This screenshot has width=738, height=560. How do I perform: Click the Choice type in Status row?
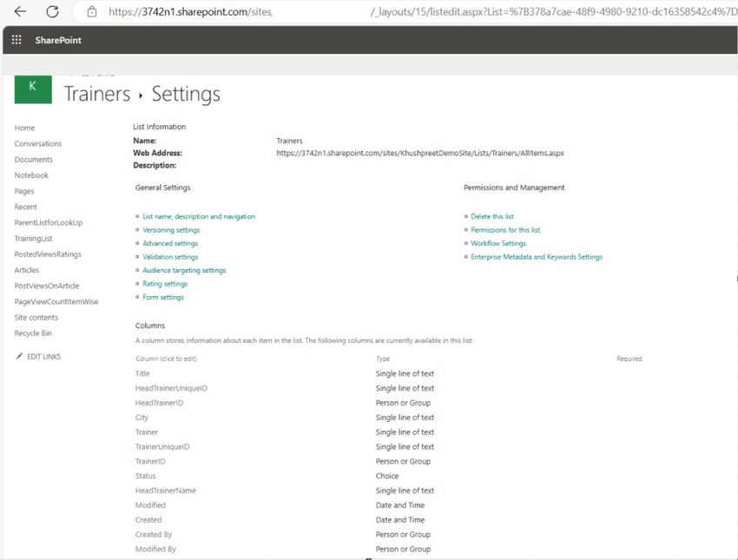(387, 476)
